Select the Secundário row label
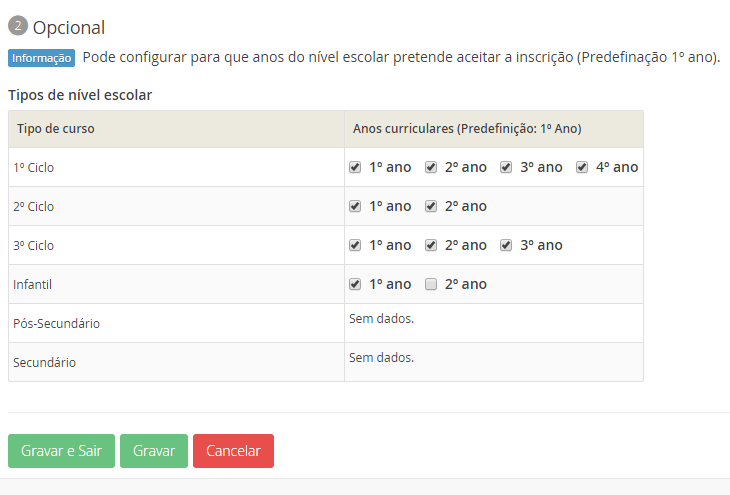Image resolution: width=730 pixels, height=495 pixels. [45, 362]
